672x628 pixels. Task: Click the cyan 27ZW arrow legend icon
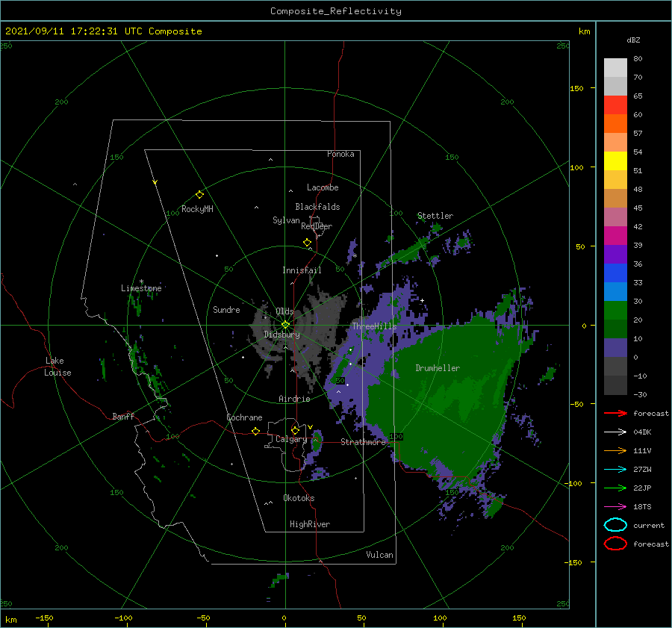point(615,470)
